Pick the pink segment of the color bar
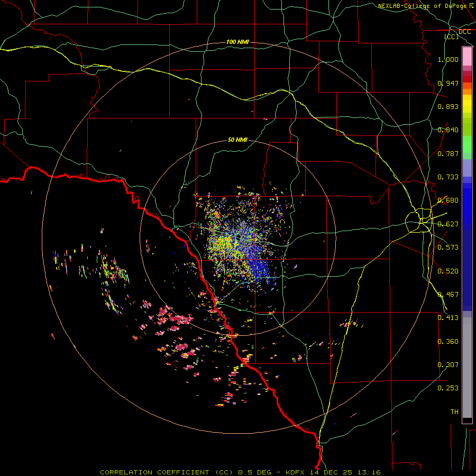Screen dimensions: 476x476 pyautogui.click(x=467, y=57)
